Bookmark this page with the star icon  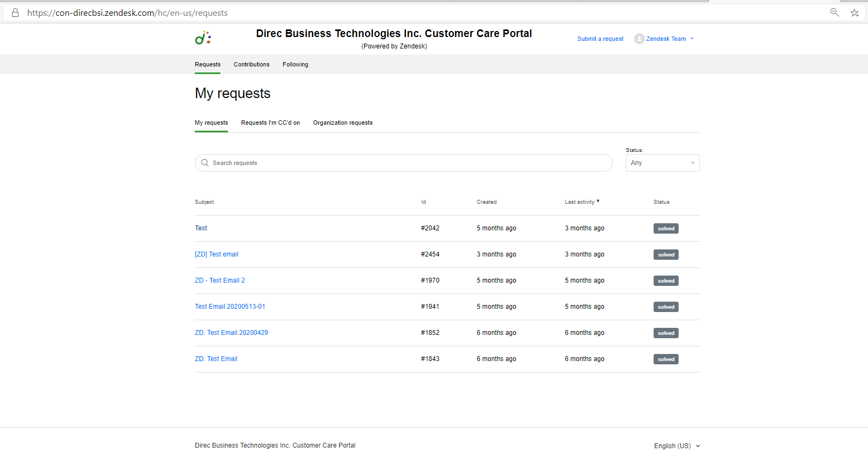[x=854, y=13]
